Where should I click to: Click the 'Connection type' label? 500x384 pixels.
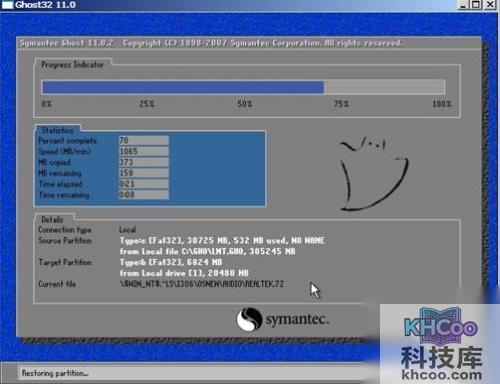[65, 230]
